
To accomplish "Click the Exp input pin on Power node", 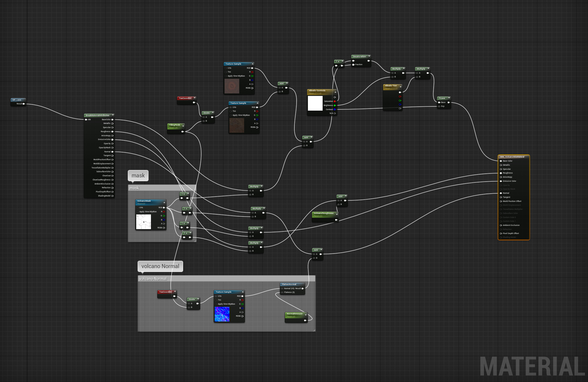I will coord(439,107).
